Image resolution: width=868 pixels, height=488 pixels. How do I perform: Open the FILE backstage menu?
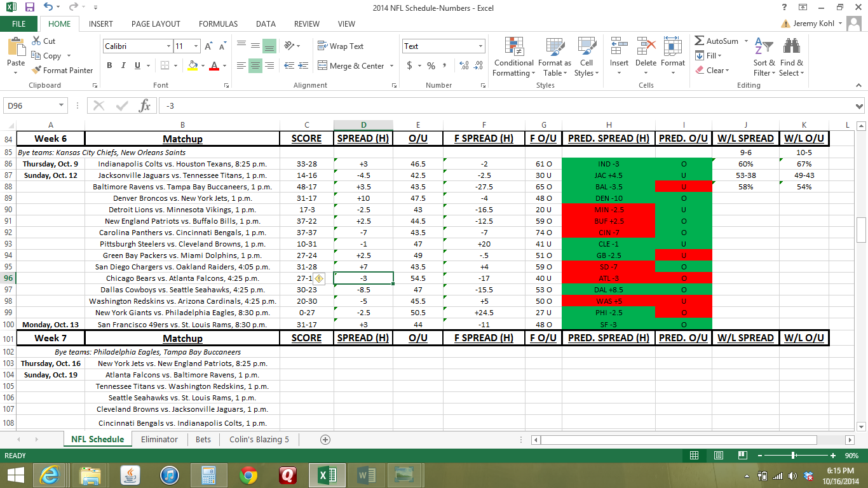[x=19, y=24]
